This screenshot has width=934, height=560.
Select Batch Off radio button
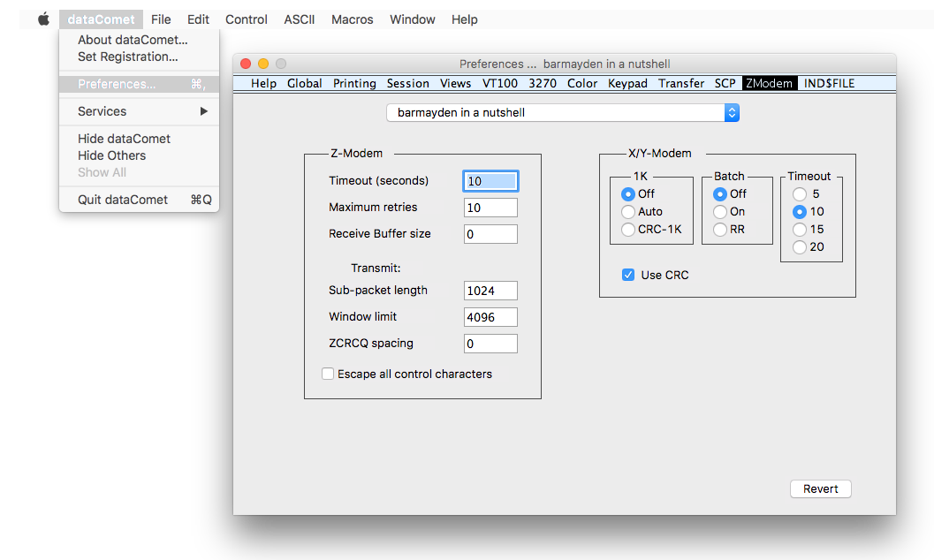(719, 194)
